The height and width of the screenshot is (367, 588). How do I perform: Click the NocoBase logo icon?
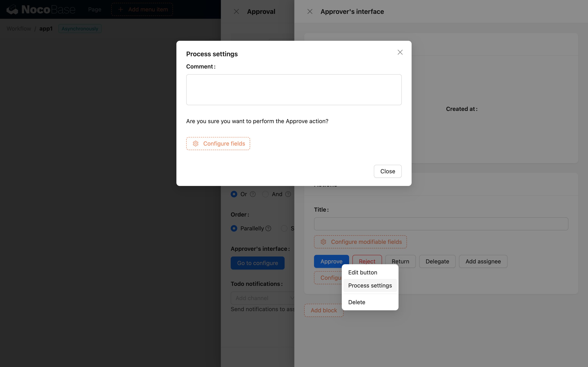(x=12, y=9)
